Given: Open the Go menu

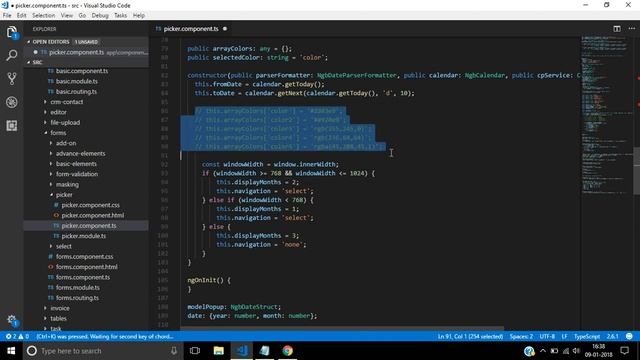Looking at the screenshot, I should pyautogui.click(x=82, y=15).
